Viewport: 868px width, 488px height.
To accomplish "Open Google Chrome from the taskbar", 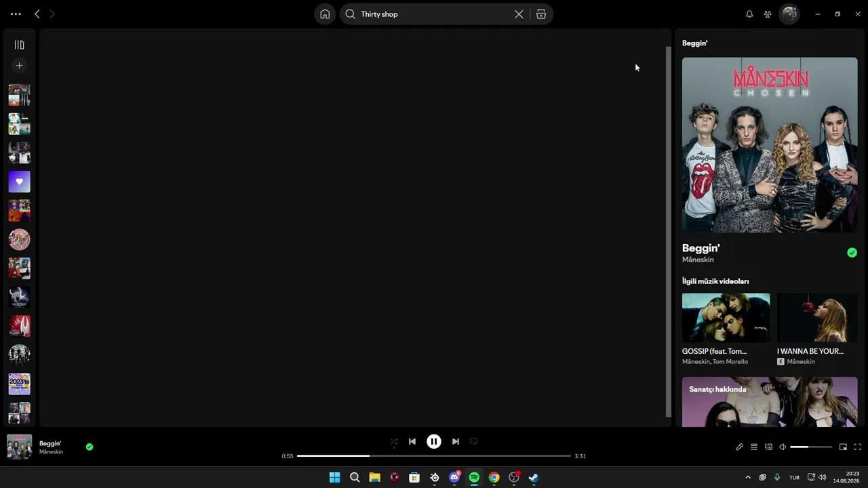I will click(494, 477).
